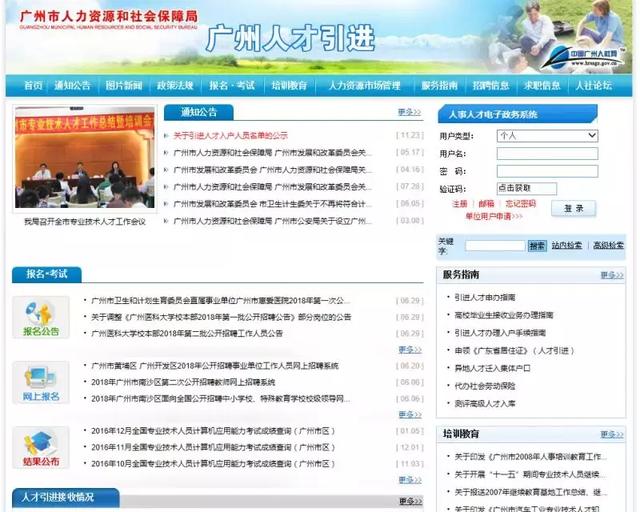Click 更多 below 报名公告 list
Screen dimensions: 640x512
click(410, 349)
